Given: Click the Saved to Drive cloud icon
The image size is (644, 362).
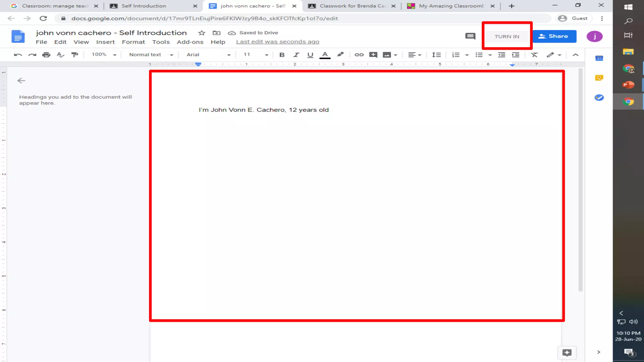Looking at the screenshot, I should [232, 33].
